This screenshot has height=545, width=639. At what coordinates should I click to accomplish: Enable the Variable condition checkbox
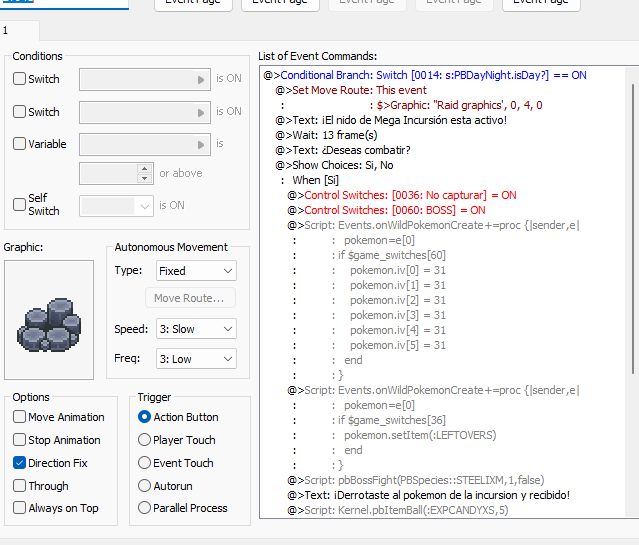pos(20,144)
